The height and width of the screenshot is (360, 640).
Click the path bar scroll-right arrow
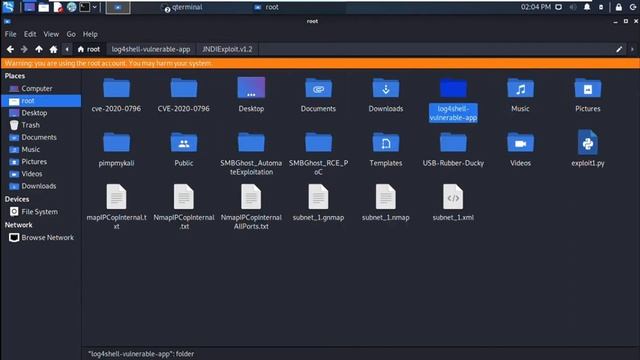point(632,49)
